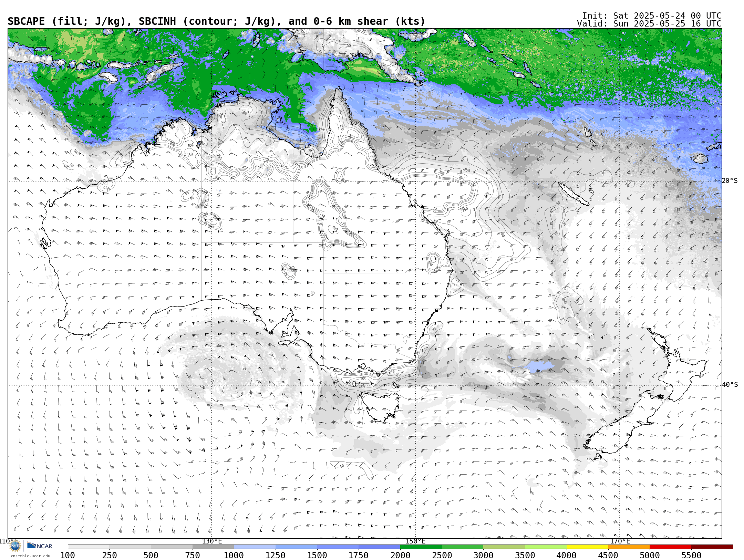The height and width of the screenshot is (560, 744).
Task: Click the 130°E longitude label
Action: point(212,541)
